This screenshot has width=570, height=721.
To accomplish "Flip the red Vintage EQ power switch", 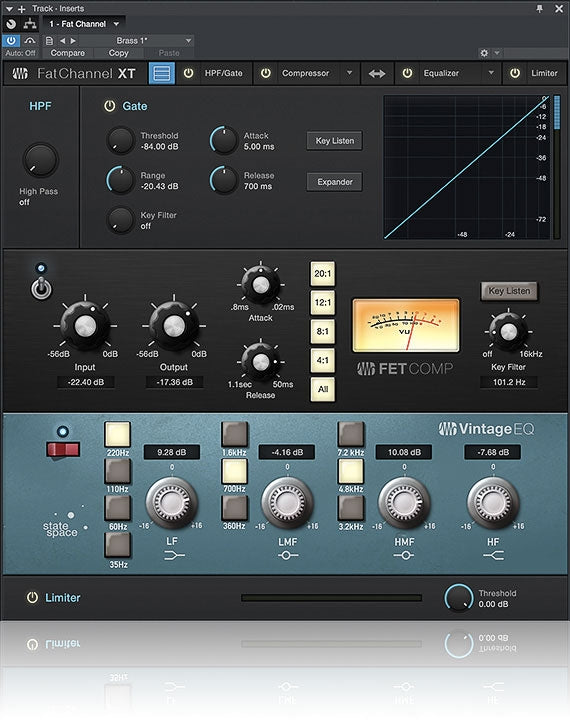I will pos(63,449).
